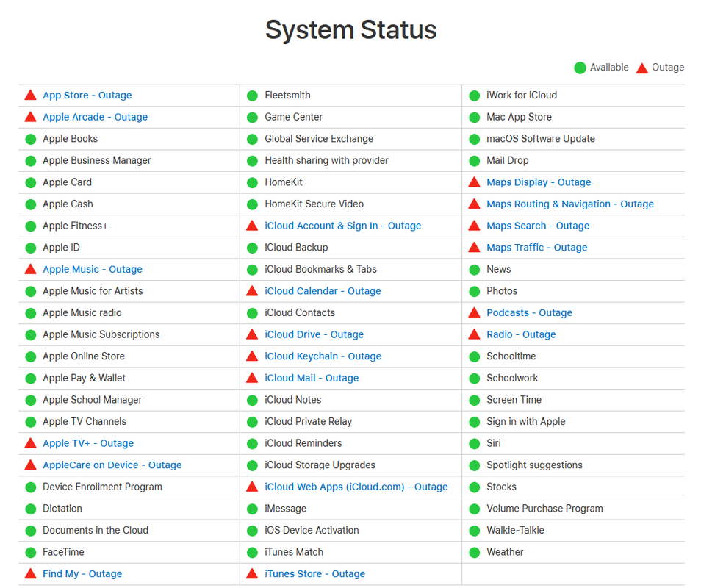Click the outage triangle beside Maps Display
This screenshot has height=588, width=701.
[475, 182]
